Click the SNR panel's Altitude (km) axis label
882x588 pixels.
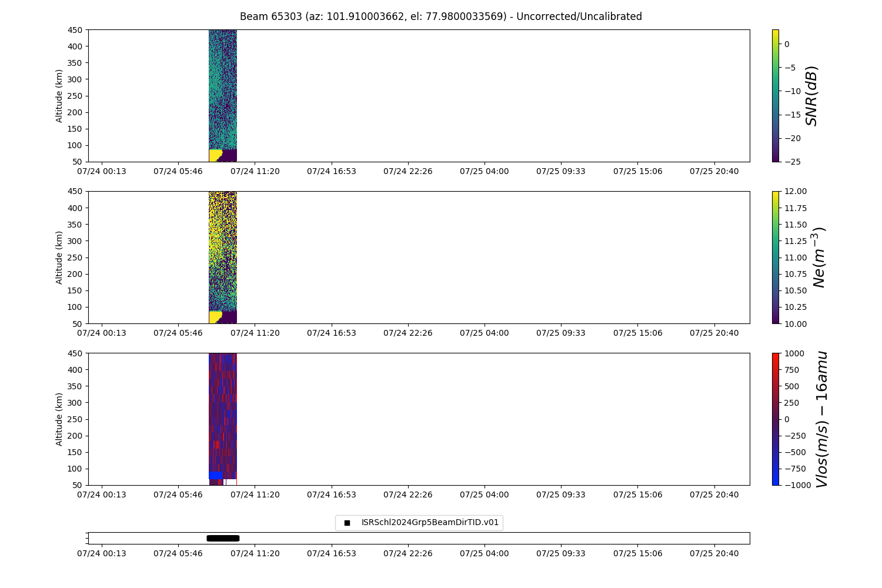[x=59, y=95]
